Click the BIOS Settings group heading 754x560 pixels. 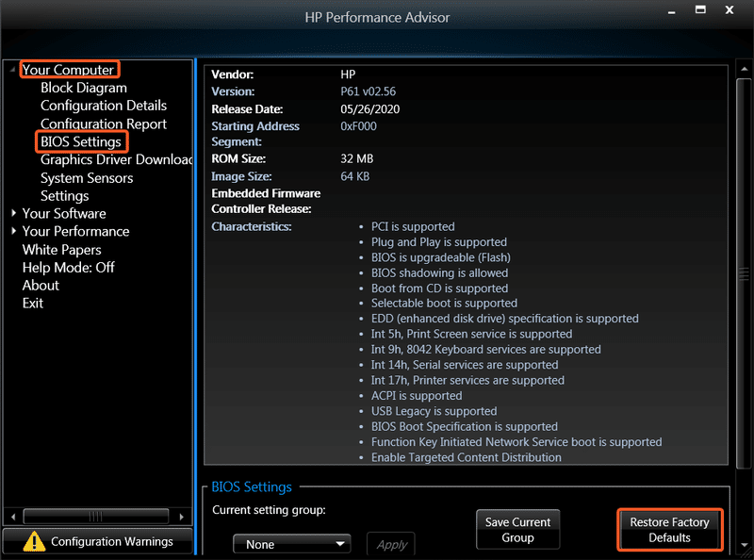(x=252, y=486)
